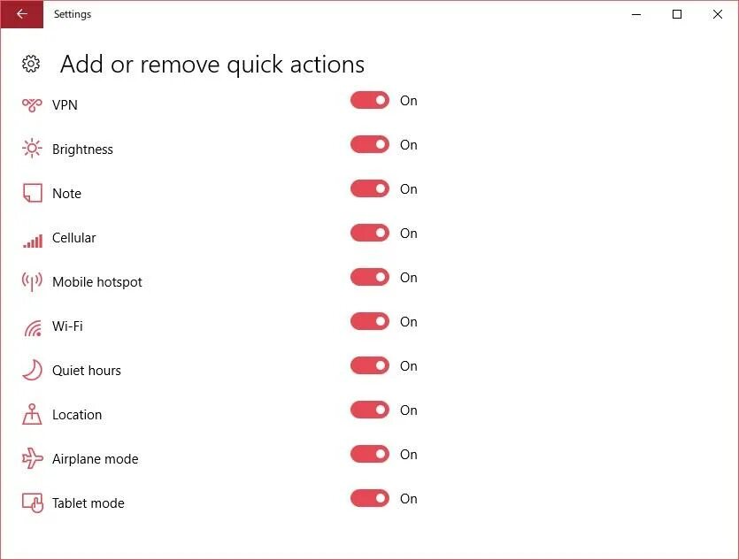Viewport: 739px width, 560px height.
Task: Click the Mobile hotspot icon
Action: click(x=33, y=281)
